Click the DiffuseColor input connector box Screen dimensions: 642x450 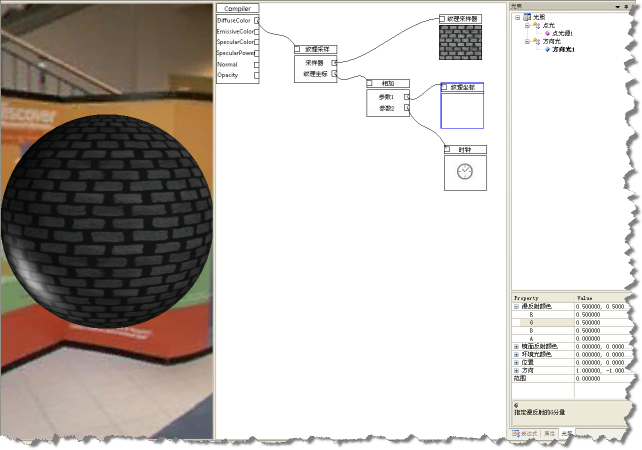(x=257, y=20)
